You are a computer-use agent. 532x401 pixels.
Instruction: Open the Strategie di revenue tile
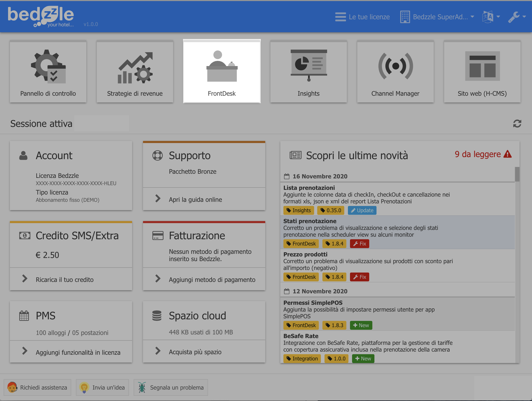135,72
